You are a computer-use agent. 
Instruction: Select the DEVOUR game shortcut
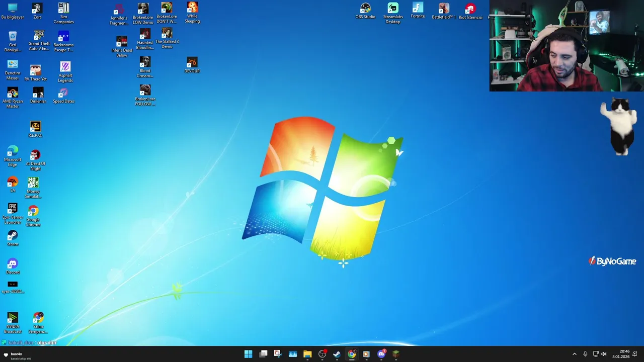tap(192, 65)
